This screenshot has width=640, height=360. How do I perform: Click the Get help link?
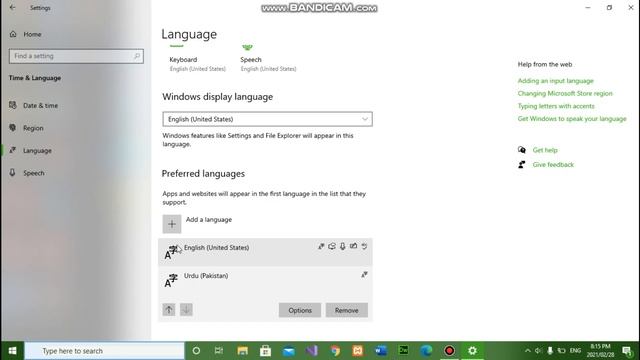click(x=545, y=150)
